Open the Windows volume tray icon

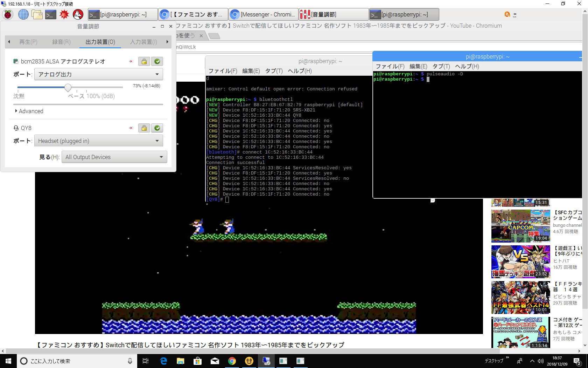tap(541, 361)
